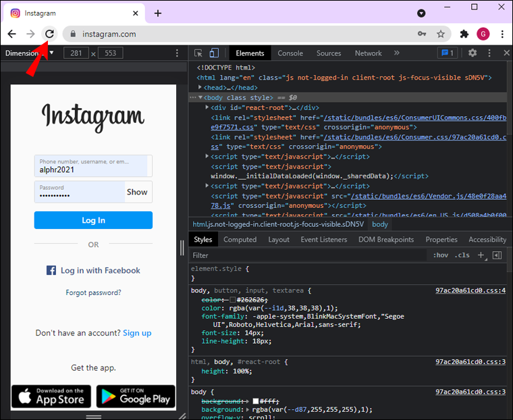Toggle the .cls classes button
Viewport: 513px width, 420px height.
462,255
